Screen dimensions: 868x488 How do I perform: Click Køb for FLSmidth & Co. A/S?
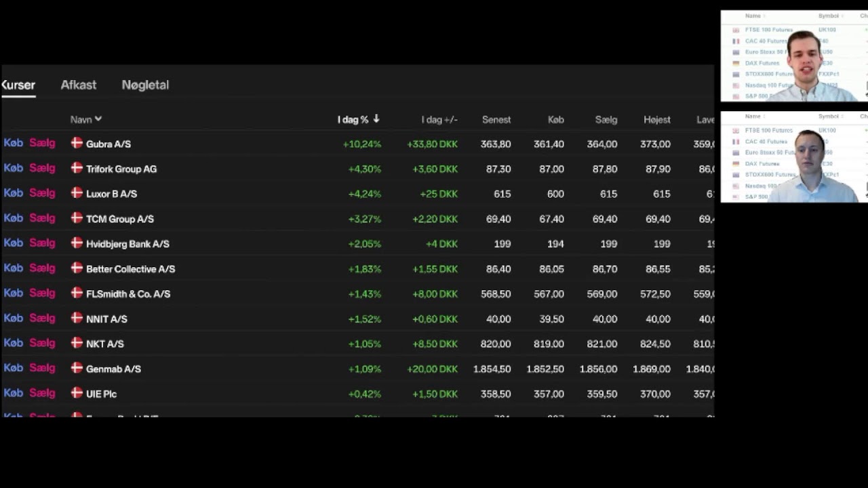(x=14, y=293)
